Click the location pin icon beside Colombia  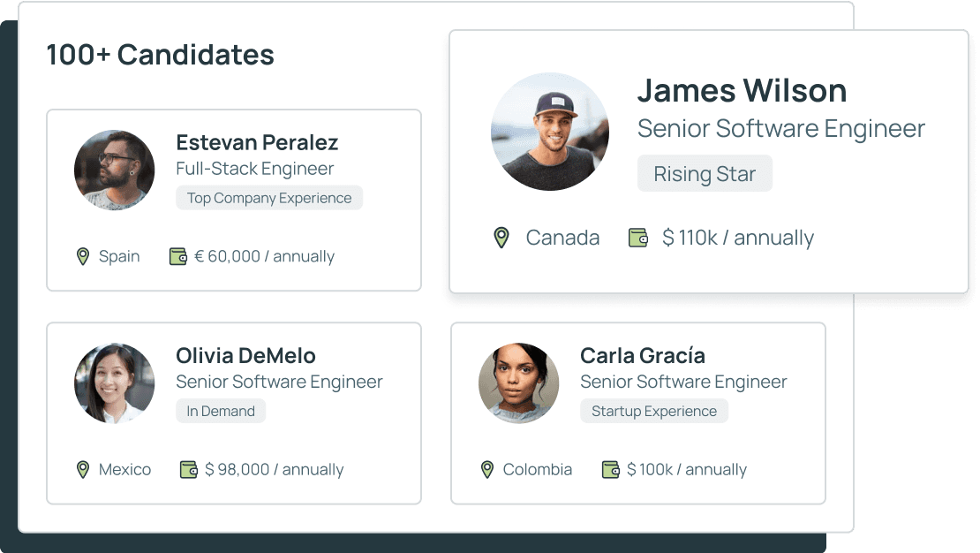point(486,469)
